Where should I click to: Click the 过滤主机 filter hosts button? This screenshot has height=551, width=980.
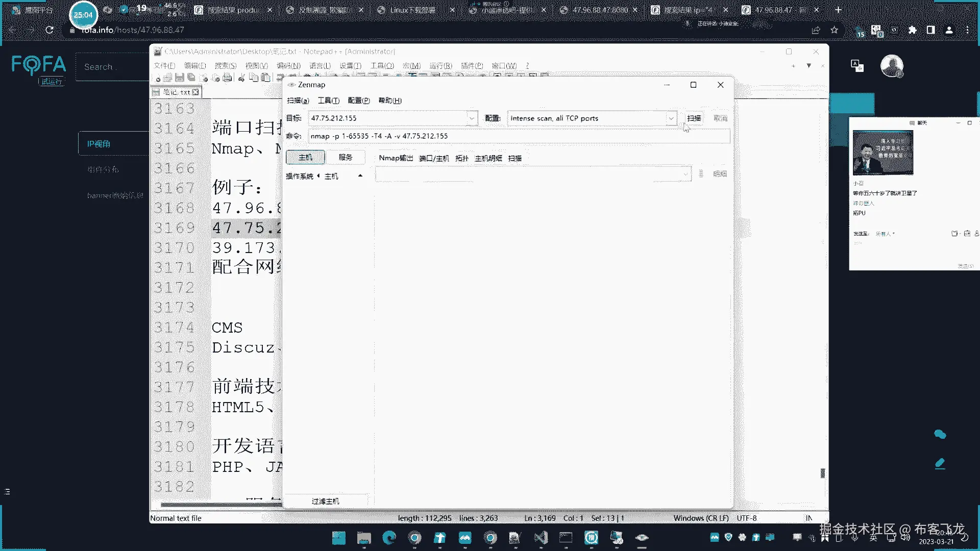coord(325,501)
